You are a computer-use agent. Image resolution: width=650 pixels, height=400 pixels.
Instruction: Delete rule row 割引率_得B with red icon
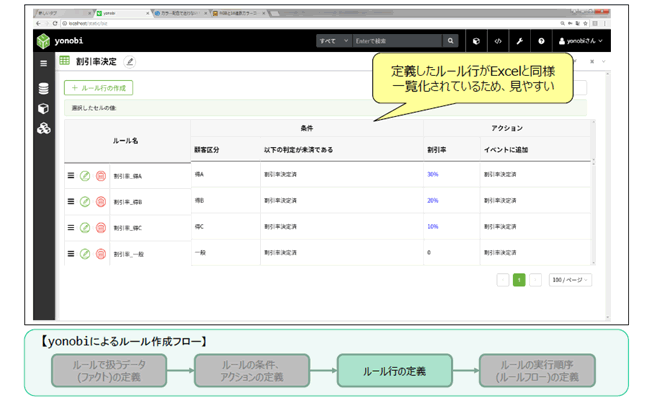coord(101,202)
